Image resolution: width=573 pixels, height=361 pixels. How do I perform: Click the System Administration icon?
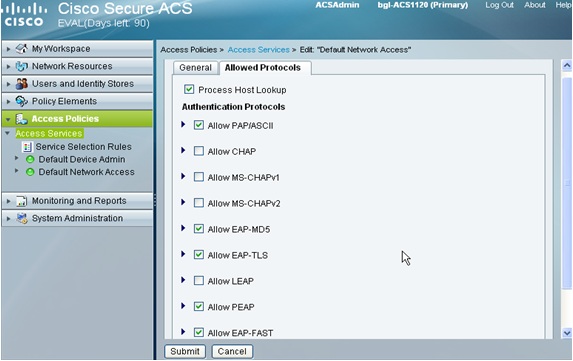tap(22, 218)
